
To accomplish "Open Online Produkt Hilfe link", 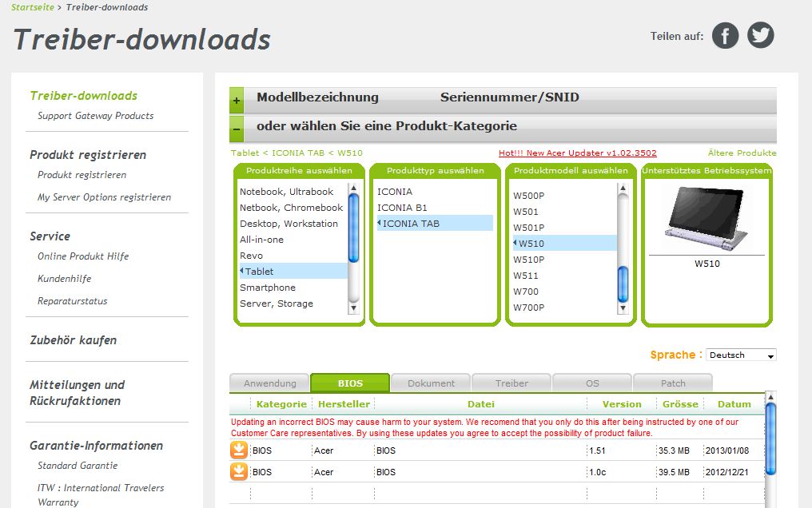I will (83, 256).
